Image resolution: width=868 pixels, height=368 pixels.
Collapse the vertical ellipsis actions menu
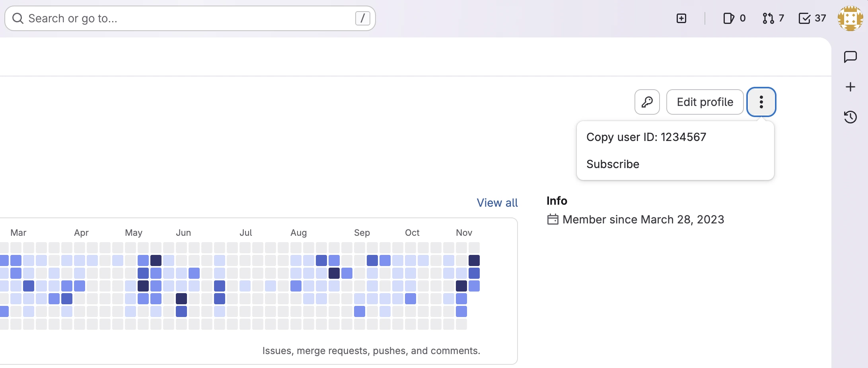[x=761, y=102]
